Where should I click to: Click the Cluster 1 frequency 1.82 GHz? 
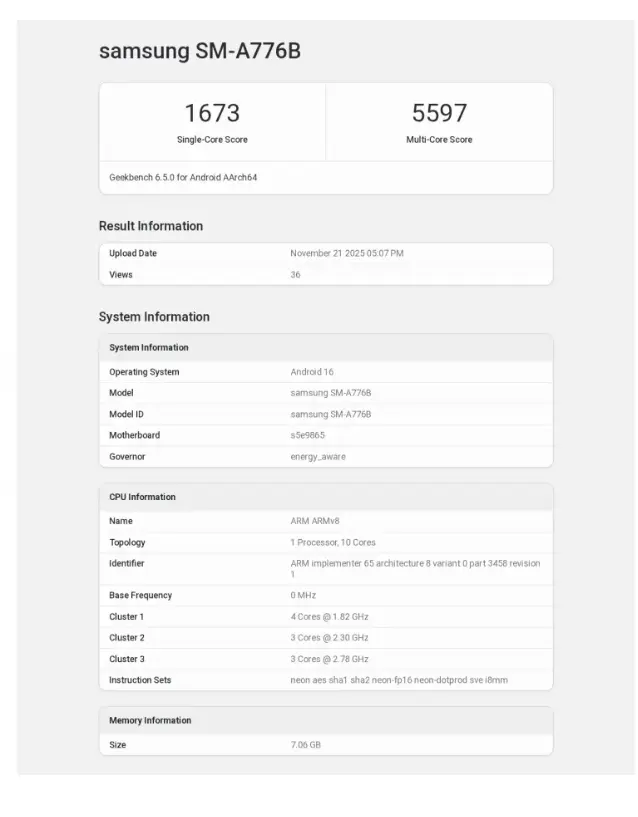click(x=329, y=617)
